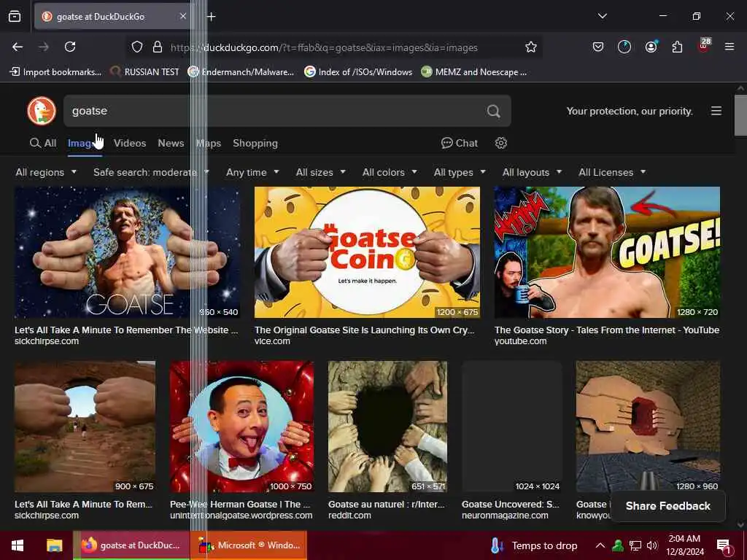This screenshot has height=560, width=747.
Task: Expand the All colors filter
Action: 390,172
